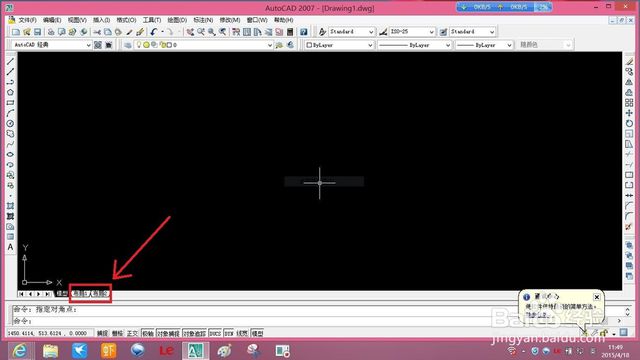
Task: Open the ISO-25 dimension style dropdown
Action: point(412,32)
